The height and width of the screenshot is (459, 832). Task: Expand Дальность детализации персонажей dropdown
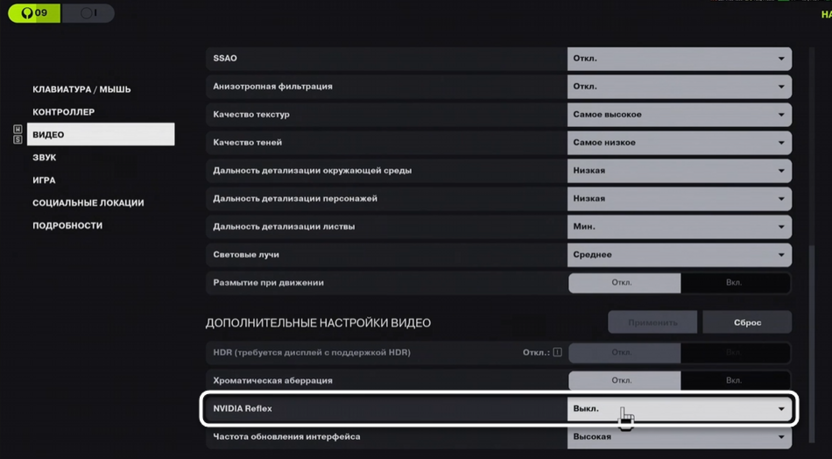coord(679,198)
